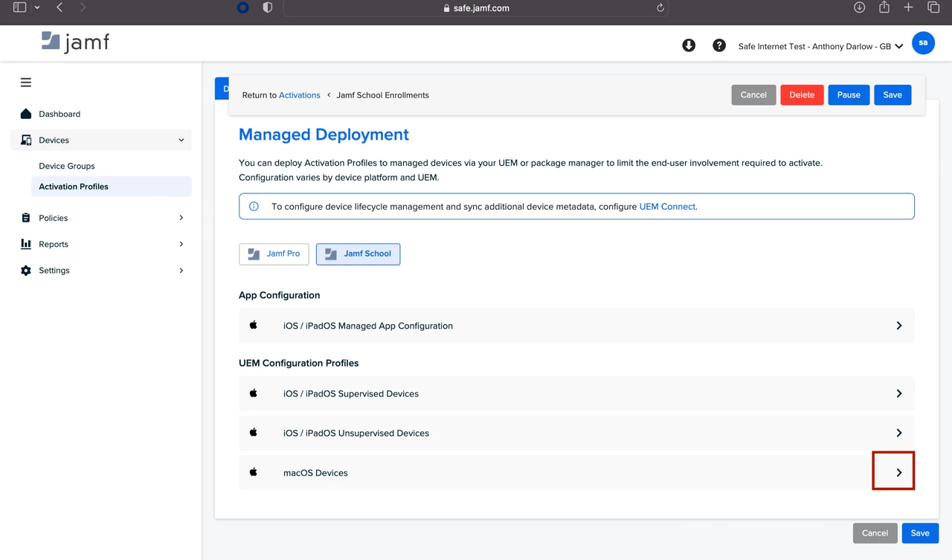Open the hamburger menu in the sidebar
This screenshot has height=560, width=952.
tap(26, 83)
